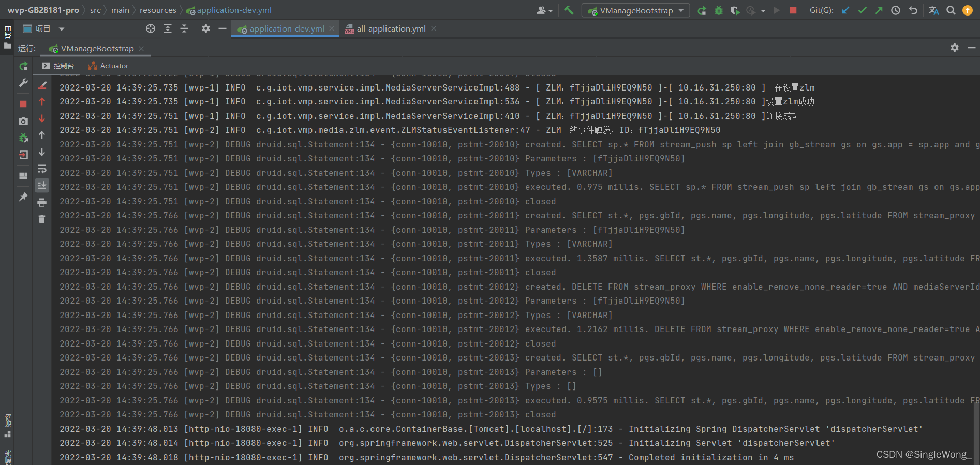
Task: Open the 项目 view selector dropdown
Action: click(x=43, y=29)
